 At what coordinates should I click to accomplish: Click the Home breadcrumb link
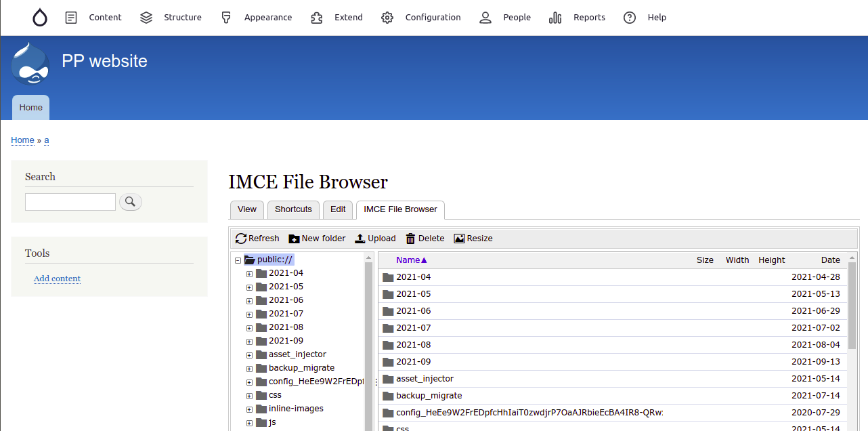click(22, 140)
